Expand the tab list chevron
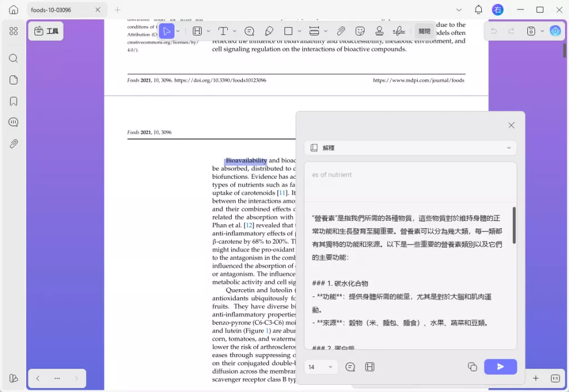This screenshot has width=569, height=392. point(458,10)
